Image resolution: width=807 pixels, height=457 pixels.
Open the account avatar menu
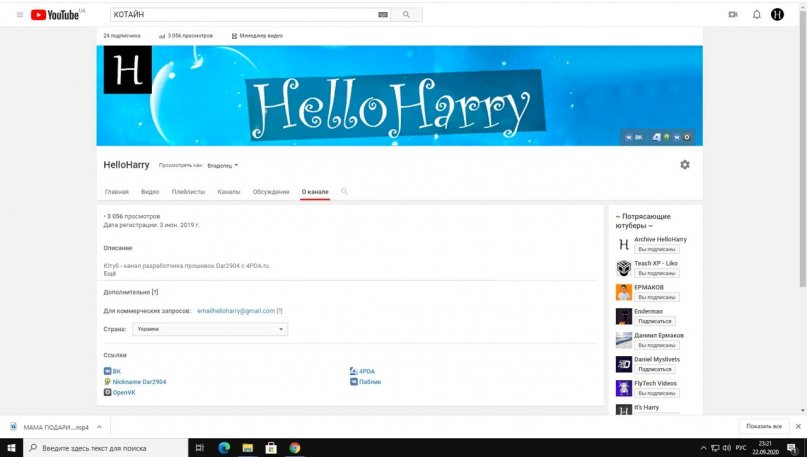777,14
